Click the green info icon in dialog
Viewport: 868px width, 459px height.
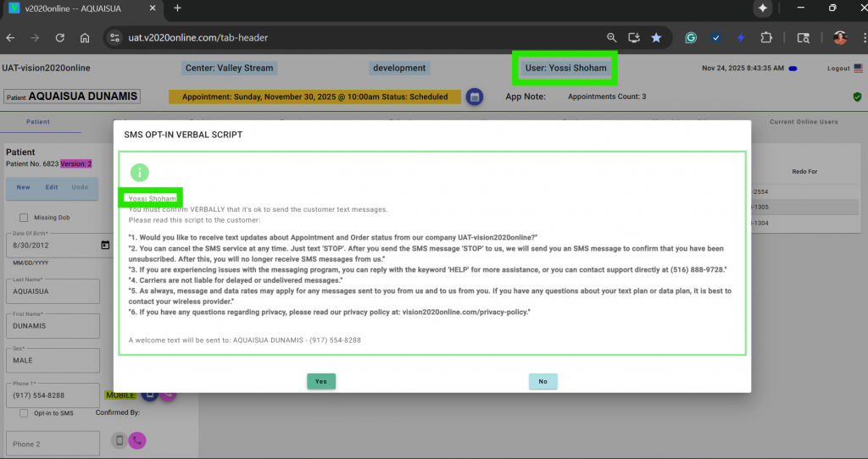[139, 173]
